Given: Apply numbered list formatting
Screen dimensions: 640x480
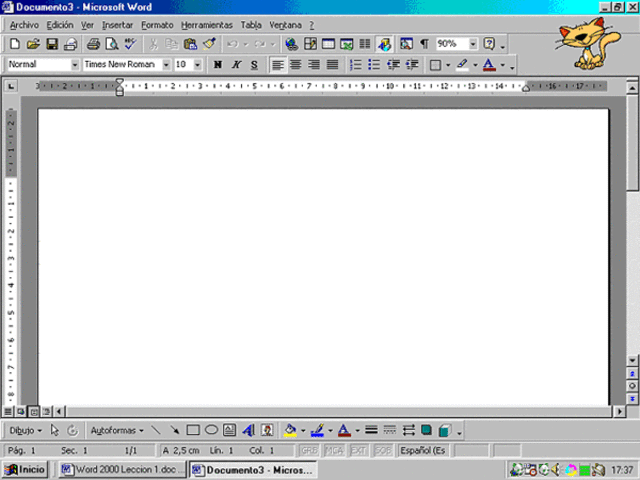Looking at the screenshot, I should [x=356, y=64].
